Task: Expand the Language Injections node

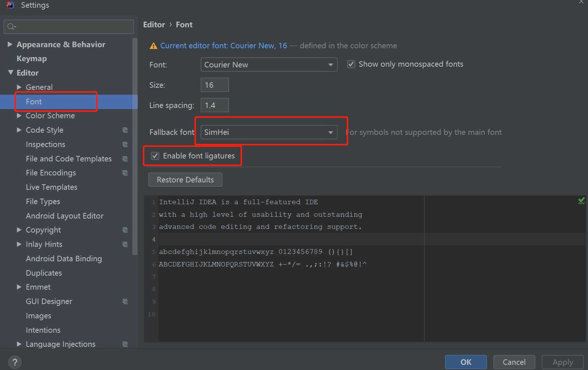Action: 19,344
